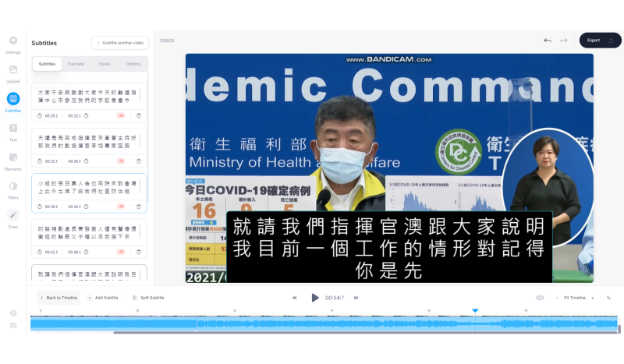Click the keyboard shortcuts icon at the sidebar bottom
This screenshot has width=624, height=364.
click(x=13, y=325)
